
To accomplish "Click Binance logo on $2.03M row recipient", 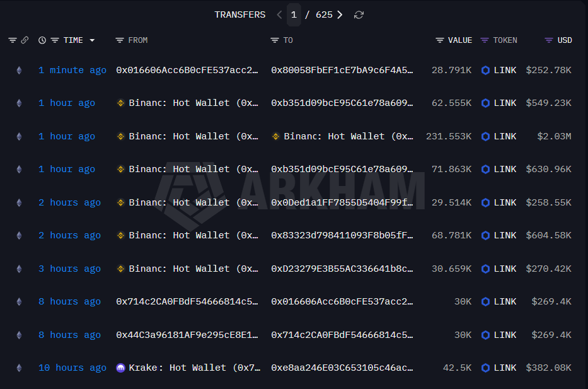I will point(275,136).
